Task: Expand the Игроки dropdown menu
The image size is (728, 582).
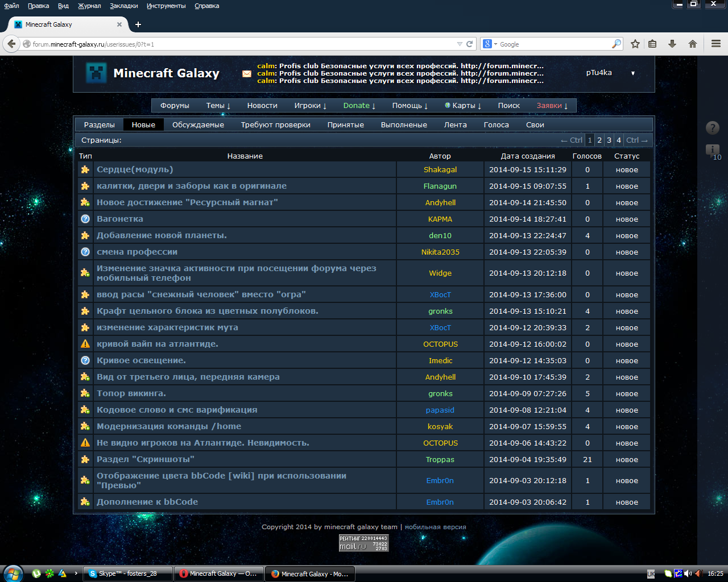Action: point(311,105)
